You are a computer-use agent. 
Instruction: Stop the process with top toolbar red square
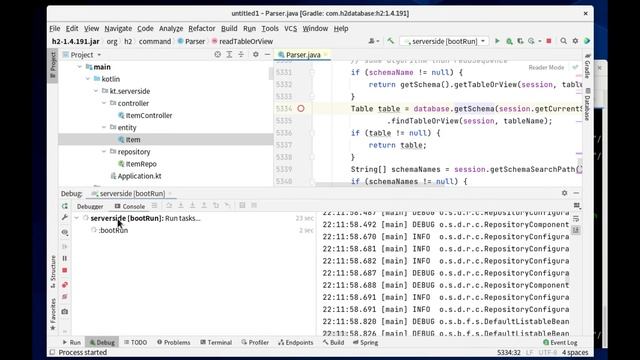[549, 41]
